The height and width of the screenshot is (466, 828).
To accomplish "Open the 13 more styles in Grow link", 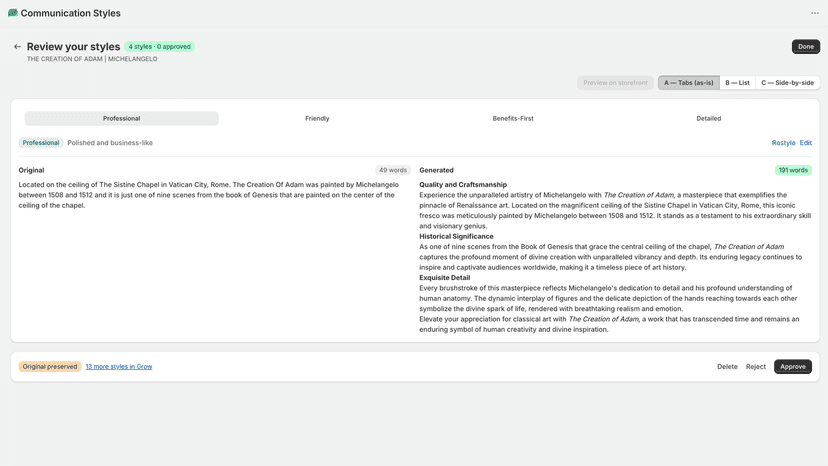I will tap(119, 367).
